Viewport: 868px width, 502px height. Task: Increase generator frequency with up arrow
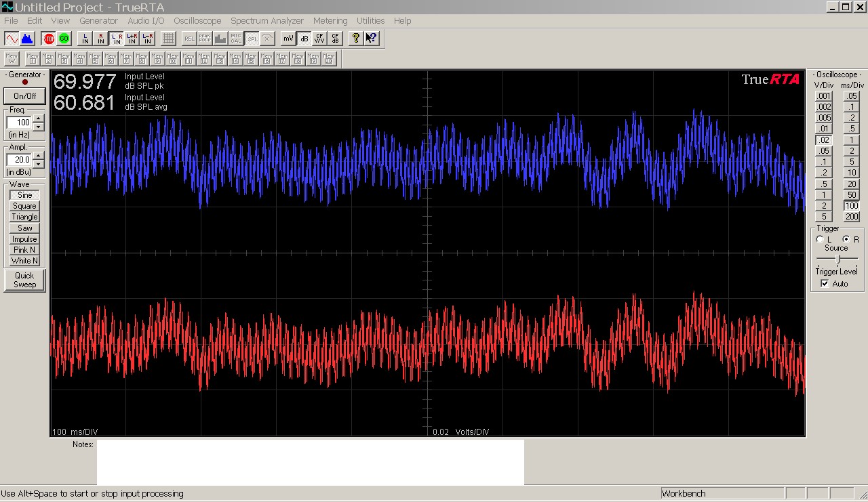[38, 119]
